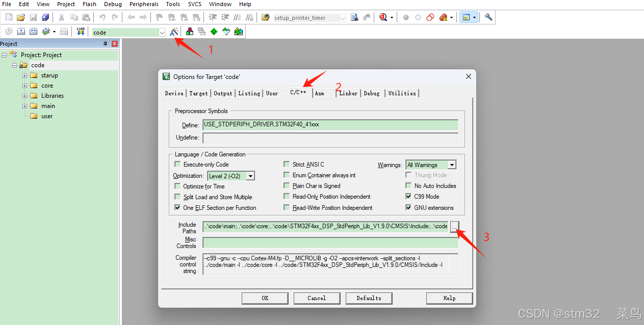Uncheck One ELF Section per Function
644x325 pixels.
(177, 207)
